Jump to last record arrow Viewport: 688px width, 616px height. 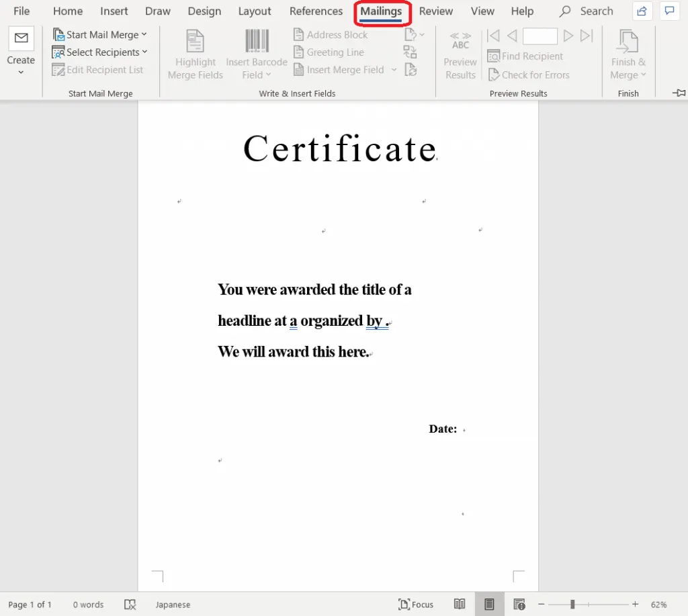coord(587,36)
